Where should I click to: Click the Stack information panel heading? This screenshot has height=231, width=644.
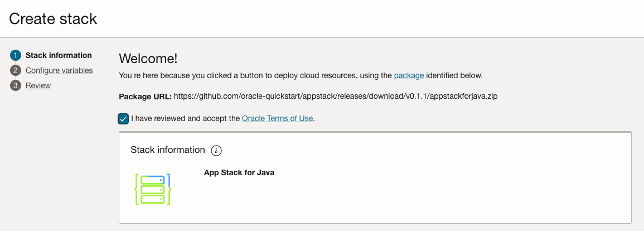coord(168,150)
